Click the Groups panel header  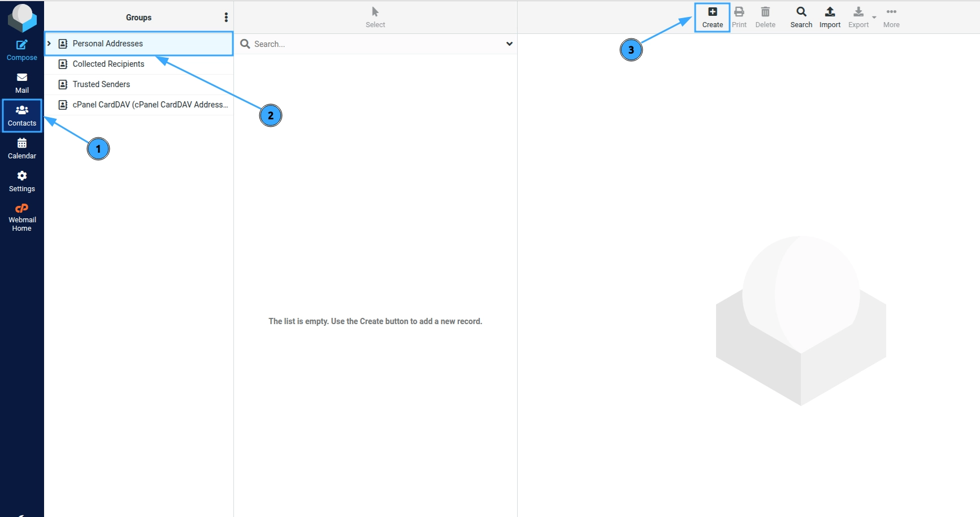point(139,18)
